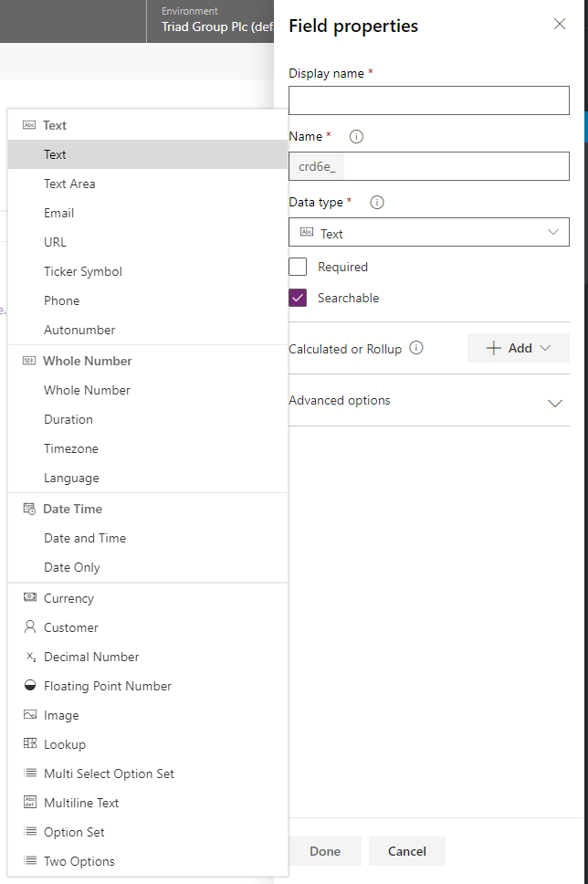Click the Text icon in Data type box
The image size is (588, 884).
click(307, 232)
